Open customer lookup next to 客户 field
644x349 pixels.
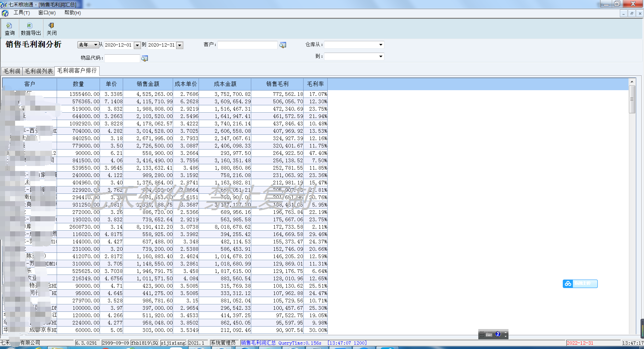click(283, 45)
